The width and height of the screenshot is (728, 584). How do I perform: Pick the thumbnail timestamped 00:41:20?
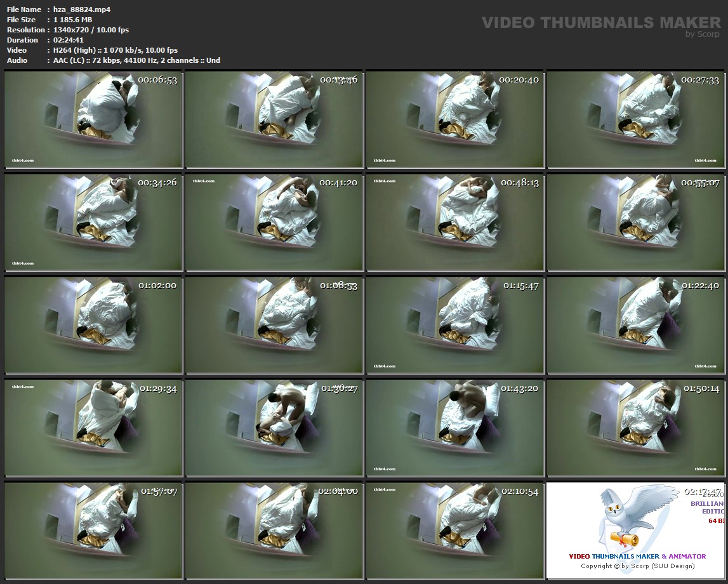[274, 222]
